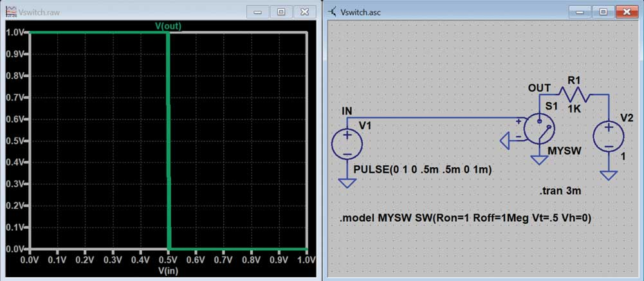
Task: Click the V(in) horizontal axis label
Action: coord(169,271)
